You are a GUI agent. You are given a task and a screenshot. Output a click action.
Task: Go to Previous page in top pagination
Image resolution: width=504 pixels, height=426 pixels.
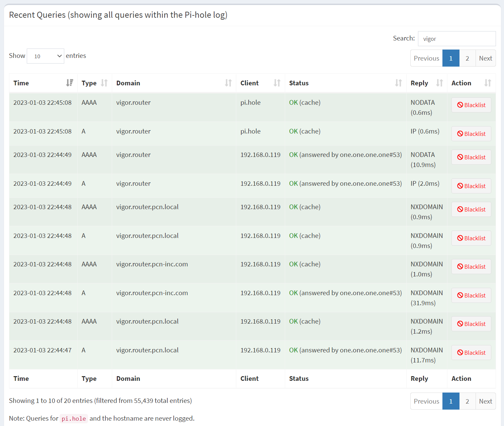(x=426, y=58)
